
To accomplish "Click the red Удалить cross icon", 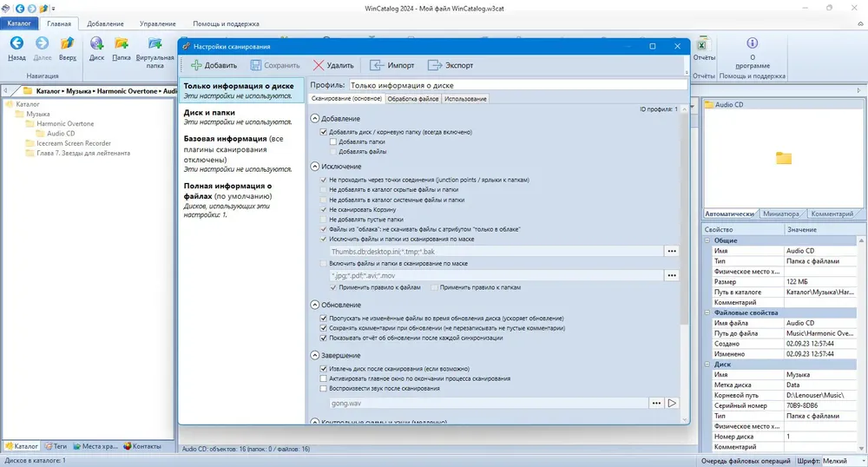I will [319, 65].
